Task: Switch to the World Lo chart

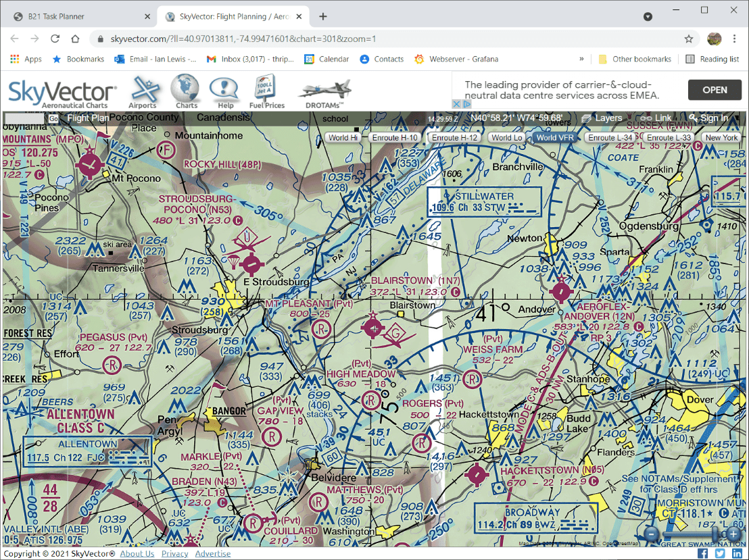Action: (x=506, y=138)
